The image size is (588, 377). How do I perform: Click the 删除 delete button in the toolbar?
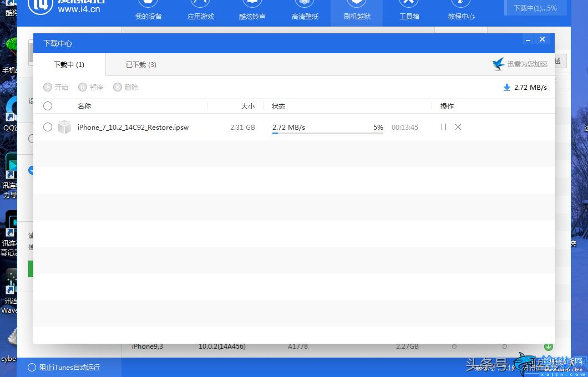[125, 87]
